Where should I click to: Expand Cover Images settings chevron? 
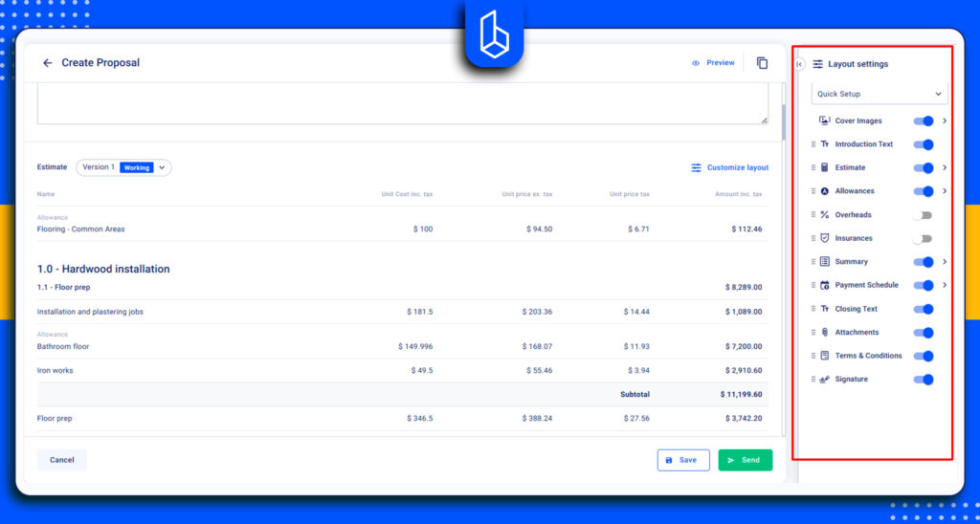pyautogui.click(x=945, y=120)
